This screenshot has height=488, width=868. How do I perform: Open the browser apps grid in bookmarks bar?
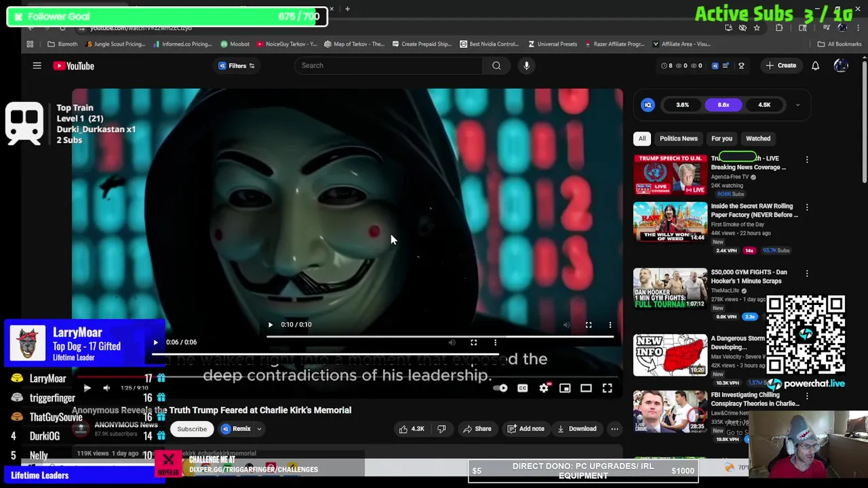30,44
